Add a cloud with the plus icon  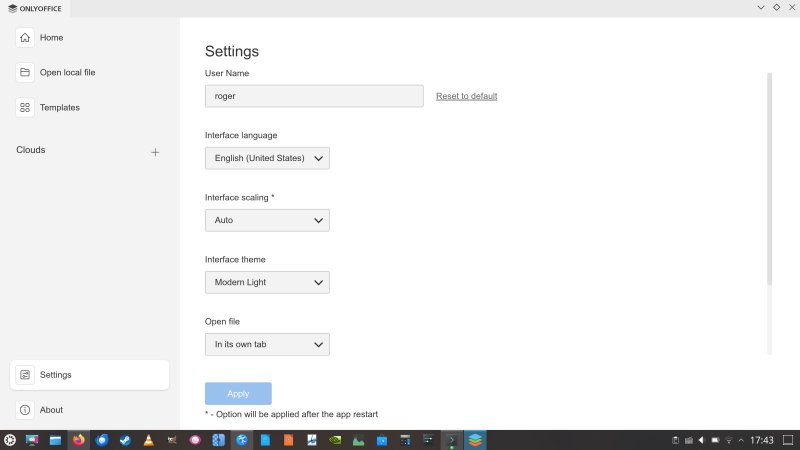(155, 152)
